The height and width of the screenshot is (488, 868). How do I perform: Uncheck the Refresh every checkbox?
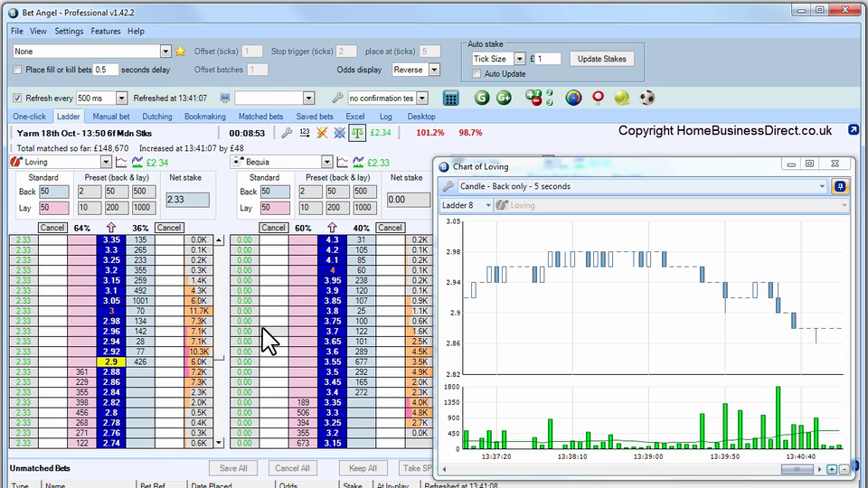tap(18, 98)
